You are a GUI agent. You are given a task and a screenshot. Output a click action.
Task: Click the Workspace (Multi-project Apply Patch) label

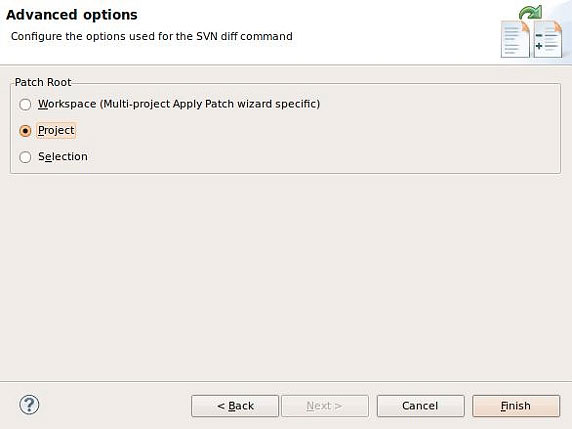[179, 104]
